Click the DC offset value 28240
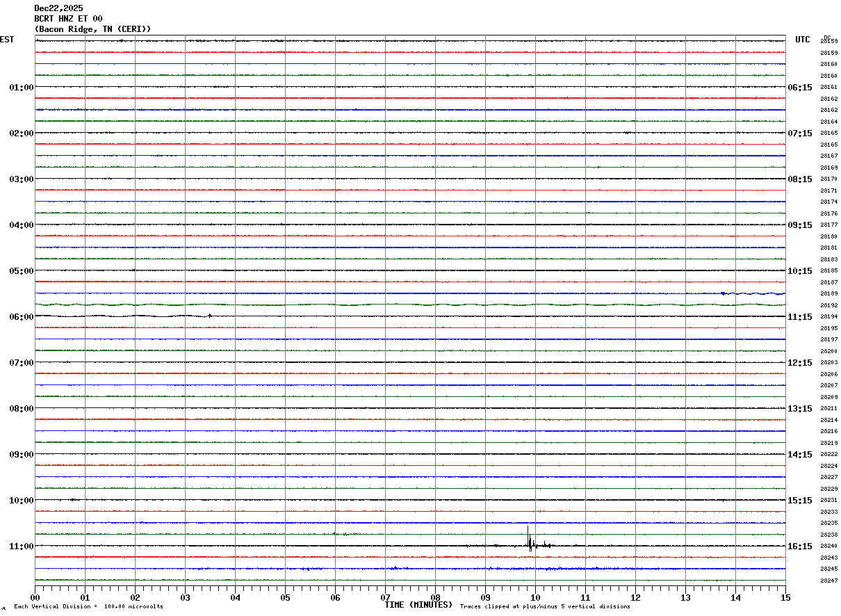This screenshot has width=841, height=616. 829,546
